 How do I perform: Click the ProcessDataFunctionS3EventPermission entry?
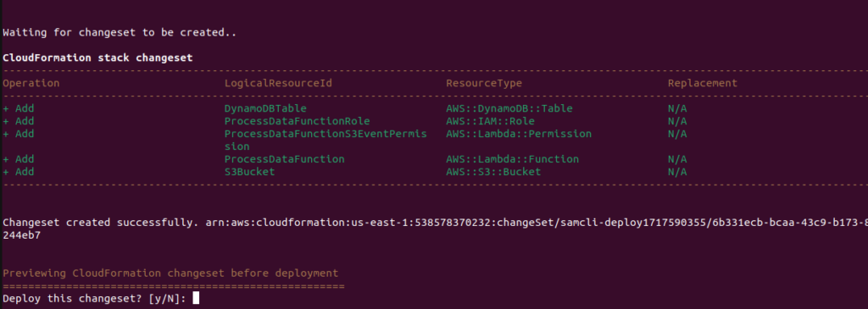coord(325,141)
